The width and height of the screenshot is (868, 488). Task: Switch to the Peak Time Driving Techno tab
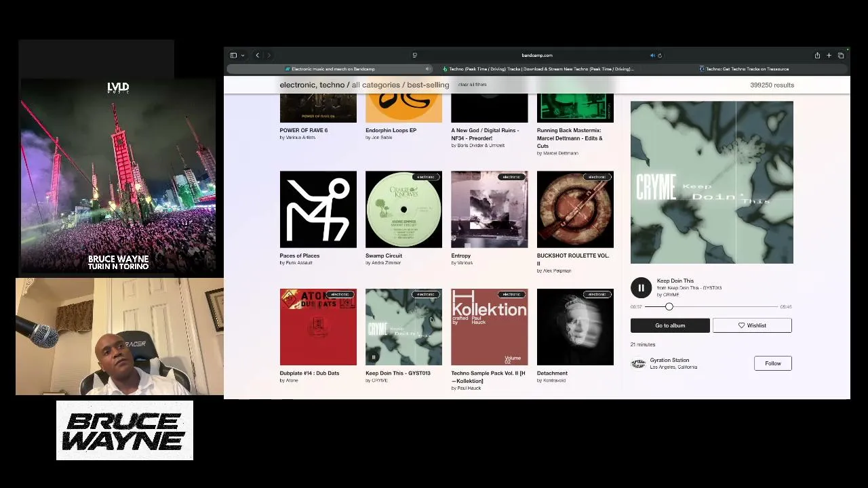pyautogui.click(x=538, y=69)
